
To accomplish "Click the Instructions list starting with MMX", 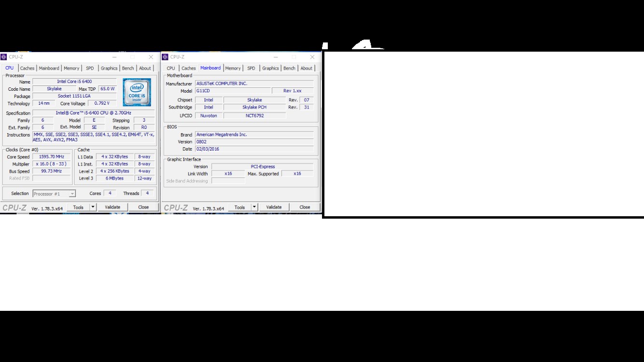I will click(x=94, y=138).
